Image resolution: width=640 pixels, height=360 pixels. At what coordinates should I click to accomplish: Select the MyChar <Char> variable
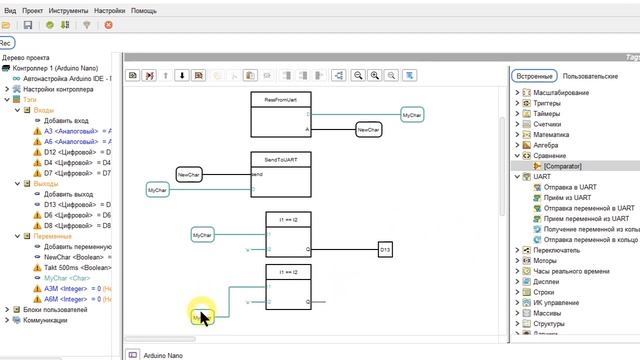pos(67,278)
